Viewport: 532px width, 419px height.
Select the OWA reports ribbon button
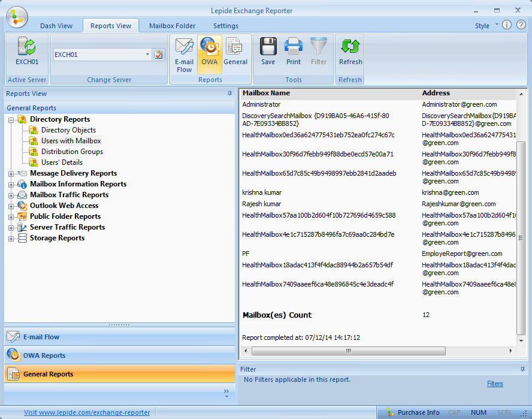(210, 55)
